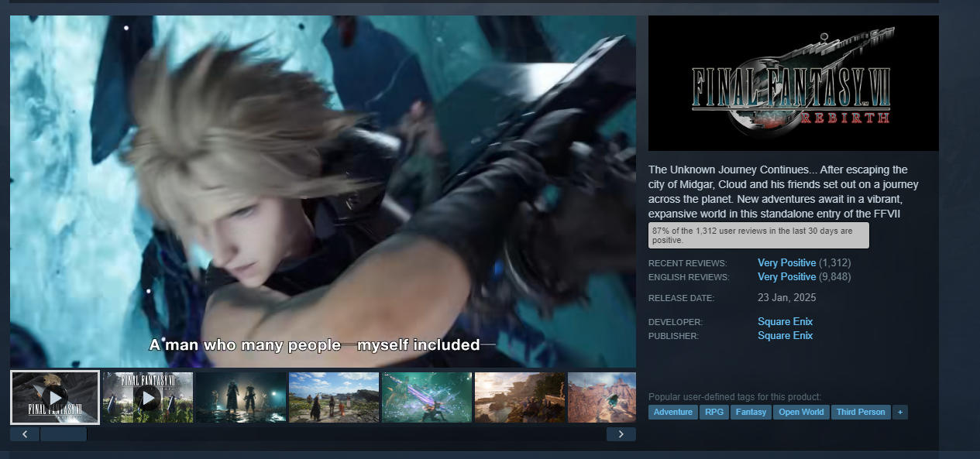Click the main trailer video of Cloud
Viewport: 980px width, 459px height.
tap(323, 191)
